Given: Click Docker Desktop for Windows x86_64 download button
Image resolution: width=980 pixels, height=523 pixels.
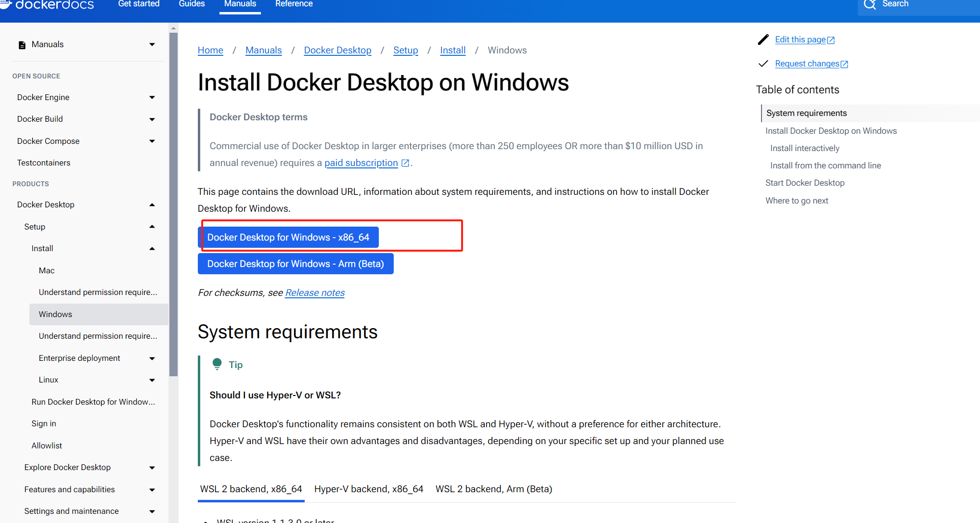Looking at the screenshot, I should pyautogui.click(x=289, y=237).
